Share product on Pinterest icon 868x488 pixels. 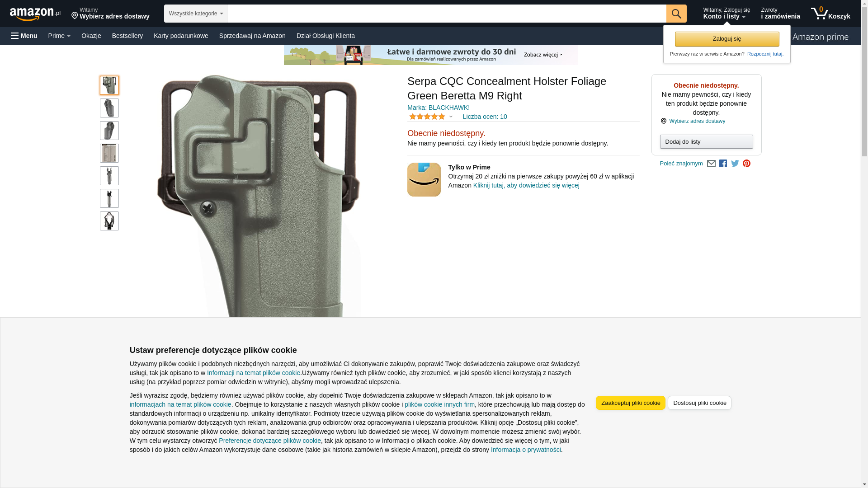point(747,164)
